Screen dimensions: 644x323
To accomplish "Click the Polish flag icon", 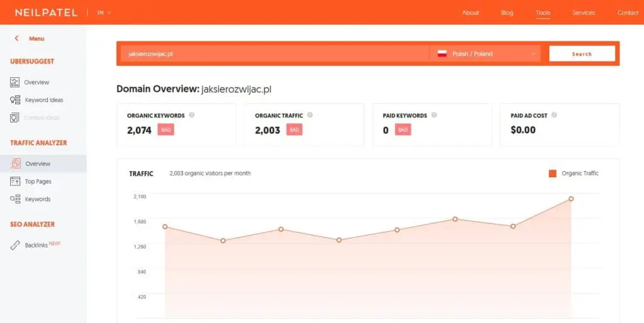I will click(442, 53).
